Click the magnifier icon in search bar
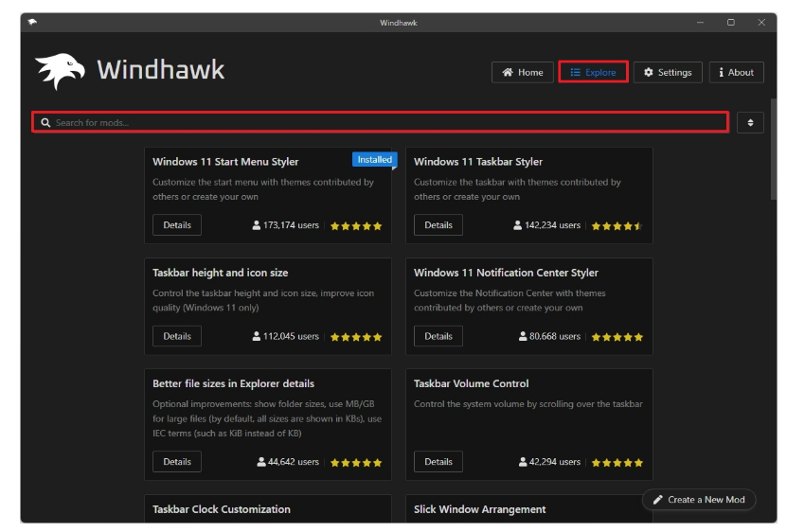 tap(45, 123)
